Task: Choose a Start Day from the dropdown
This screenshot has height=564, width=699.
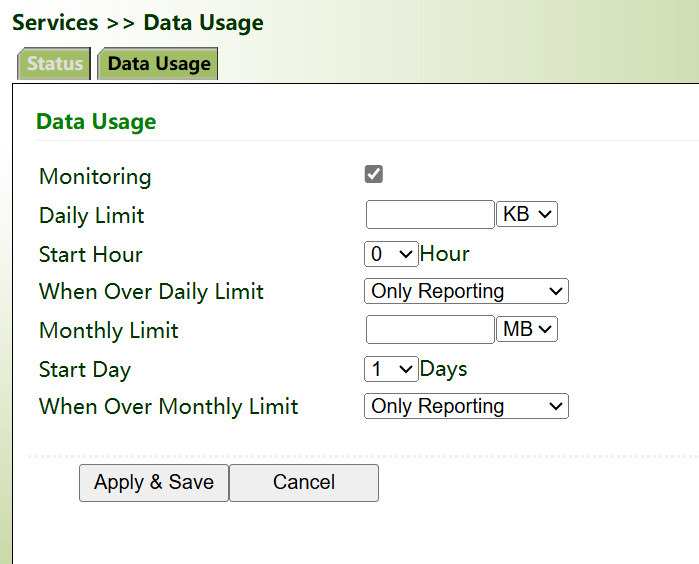Action: (x=391, y=369)
